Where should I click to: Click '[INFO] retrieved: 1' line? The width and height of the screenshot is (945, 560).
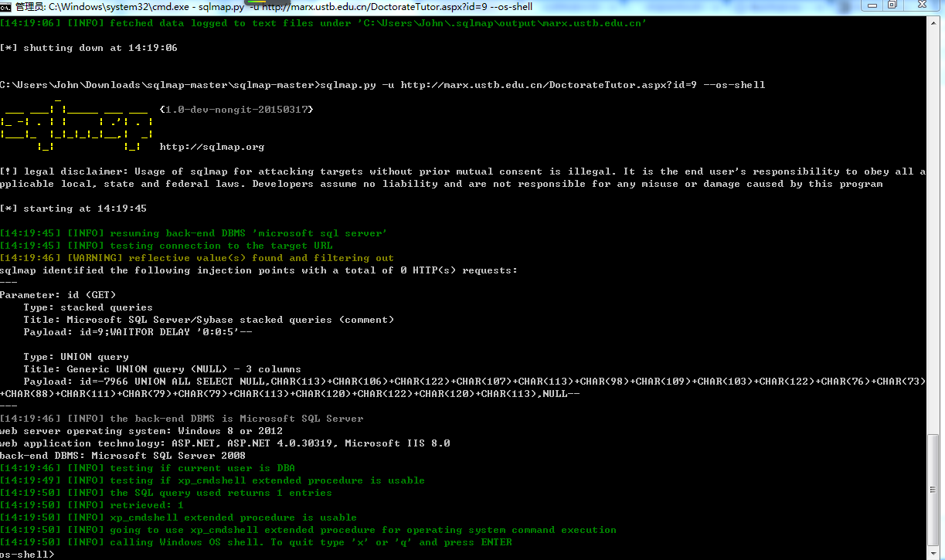tap(92, 505)
